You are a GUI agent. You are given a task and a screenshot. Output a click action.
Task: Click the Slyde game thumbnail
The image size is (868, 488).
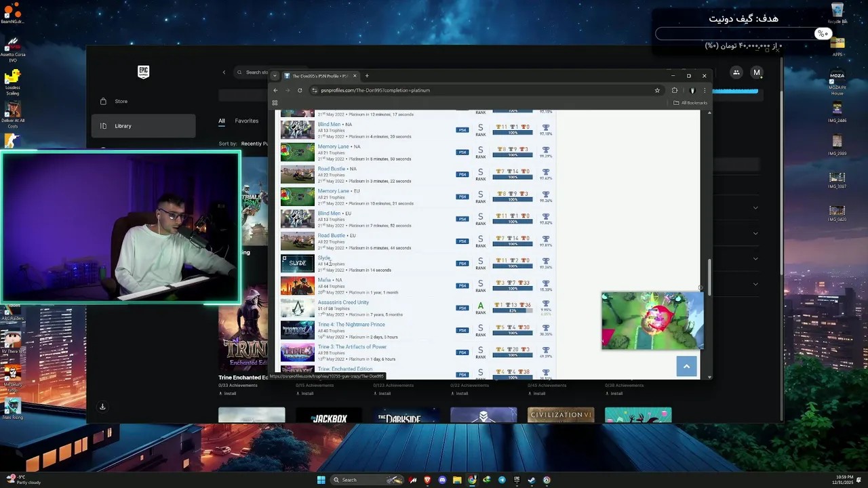click(x=298, y=263)
